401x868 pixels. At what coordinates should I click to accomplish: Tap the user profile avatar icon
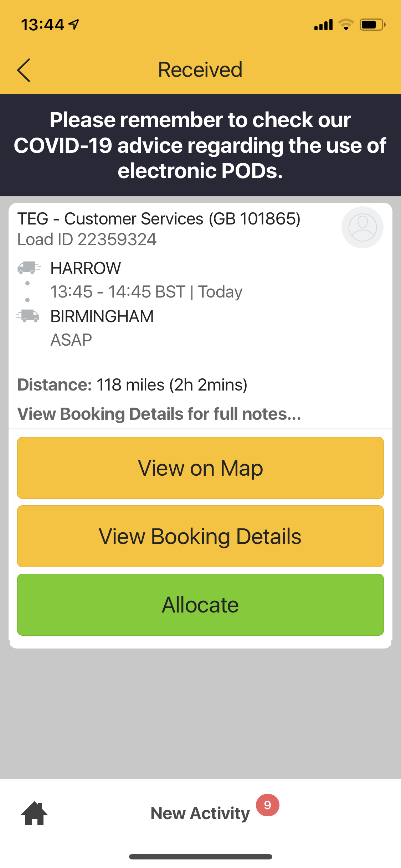pyautogui.click(x=362, y=227)
